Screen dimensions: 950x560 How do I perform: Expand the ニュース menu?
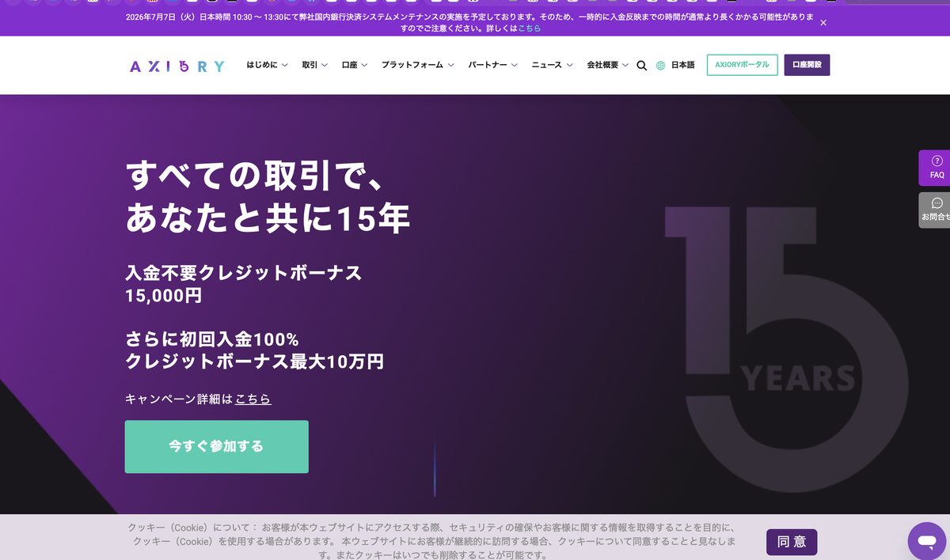pyautogui.click(x=552, y=65)
